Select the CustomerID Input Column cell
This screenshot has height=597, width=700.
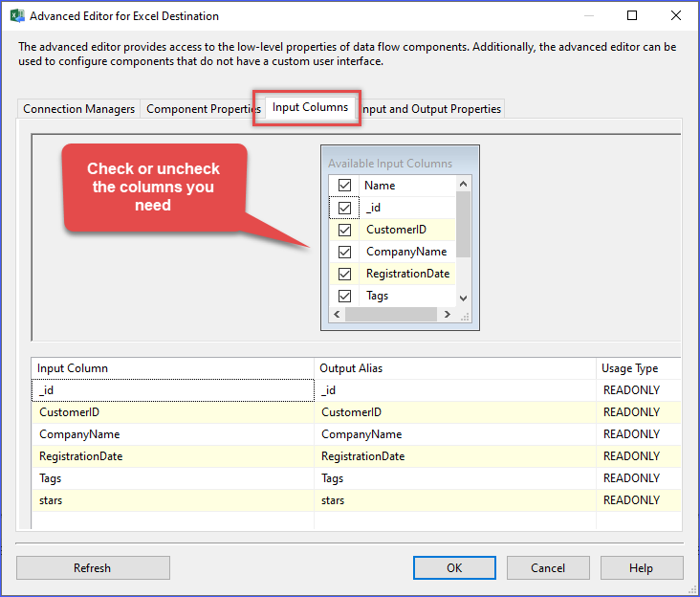pyautogui.click(x=173, y=412)
